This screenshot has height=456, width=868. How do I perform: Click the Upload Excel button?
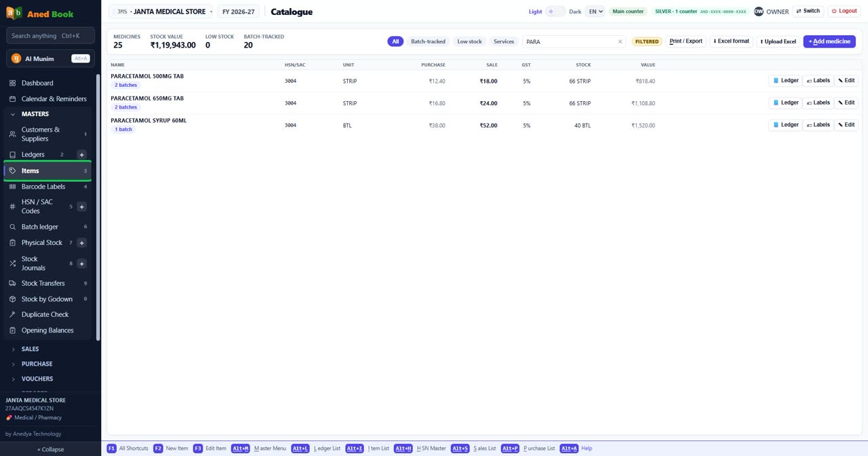point(778,41)
